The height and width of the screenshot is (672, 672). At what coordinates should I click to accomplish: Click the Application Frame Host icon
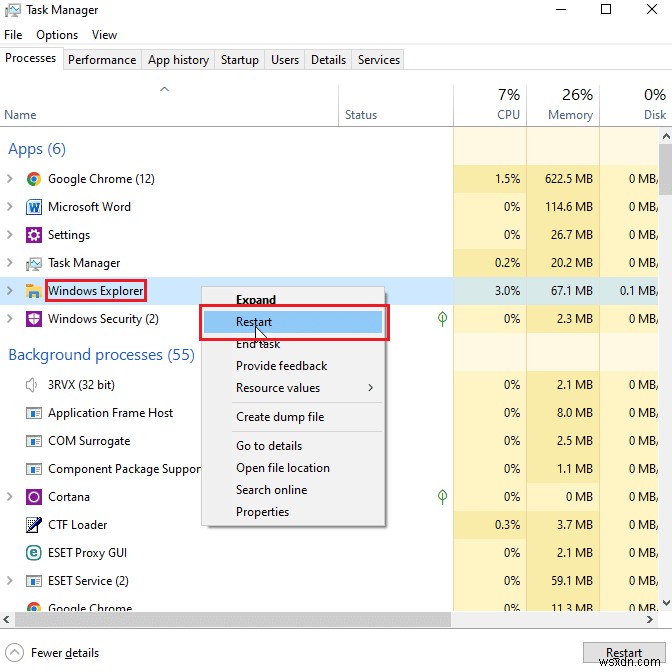coord(33,413)
